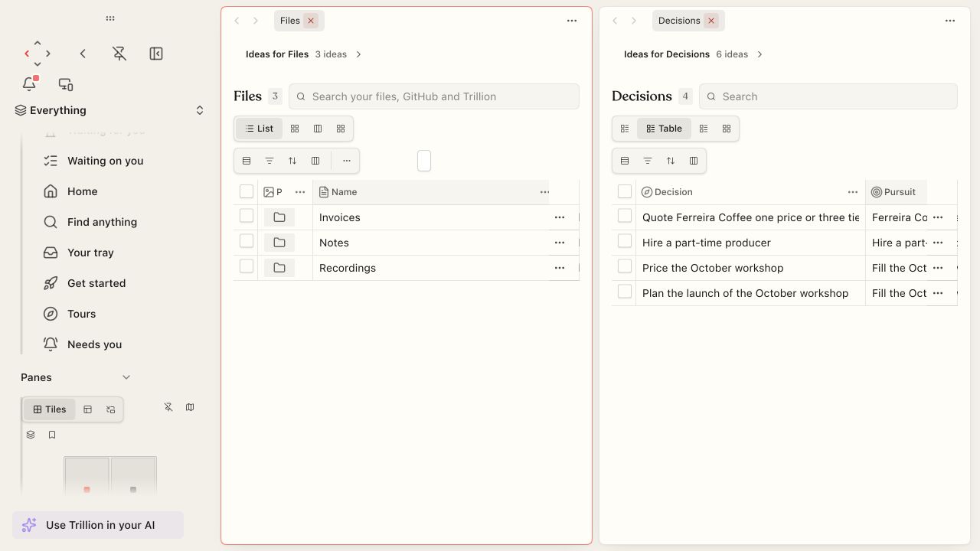Screen dimensions: 980x551
Task: Tick the checkbox for the Recordings row
Action: pos(247,266)
